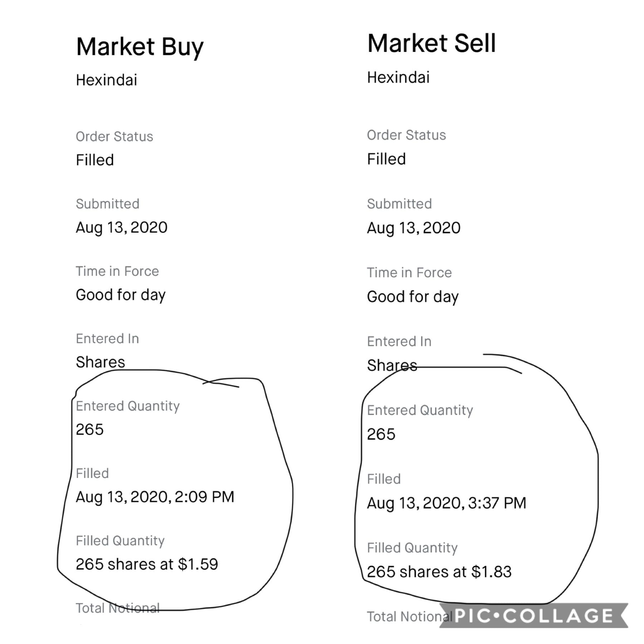The height and width of the screenshot is (644, 644).
Task: Click "Shares" value under Market Buy
Action: [x=100, y=362]
